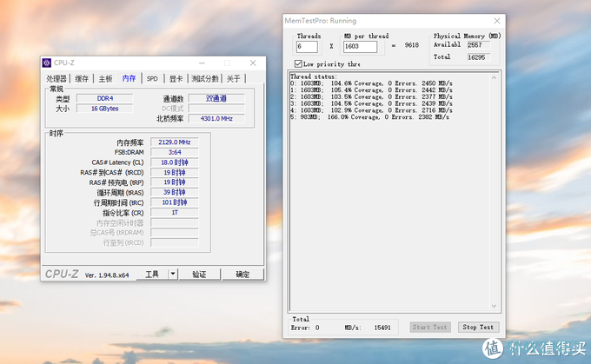Click the 验证 button
This screenshot has height=364, width=591.
click(x=199, y=275)
